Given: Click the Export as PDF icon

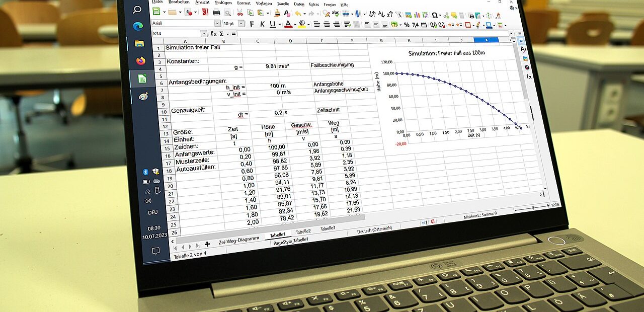Looking at the screenshot, I should click(205, 12).
